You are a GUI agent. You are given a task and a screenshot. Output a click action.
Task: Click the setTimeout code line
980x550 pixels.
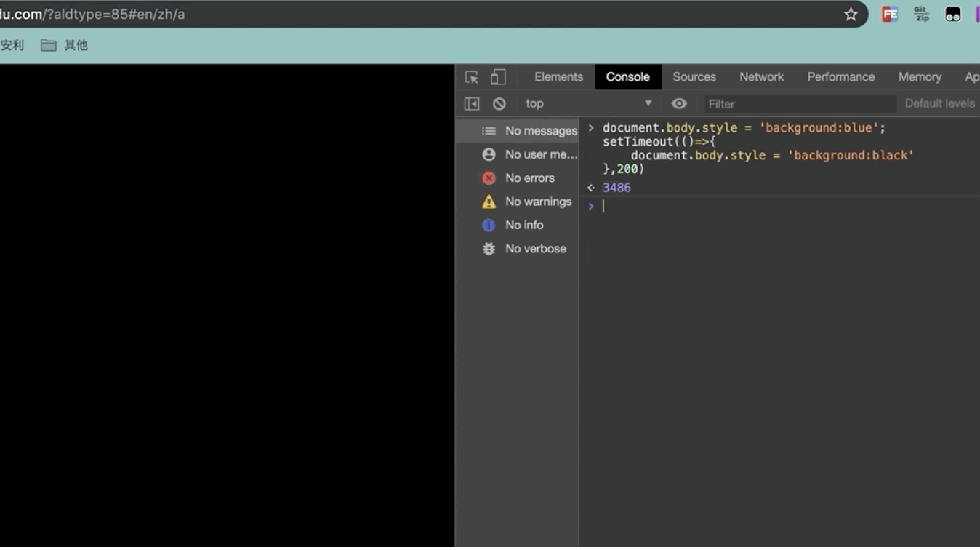coord(659,141)
